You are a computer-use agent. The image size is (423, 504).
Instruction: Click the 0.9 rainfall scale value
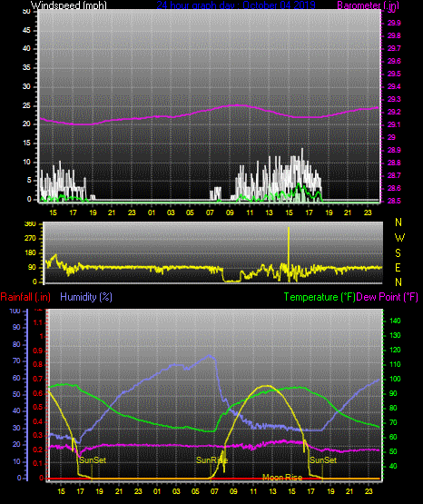coord(38,351)
